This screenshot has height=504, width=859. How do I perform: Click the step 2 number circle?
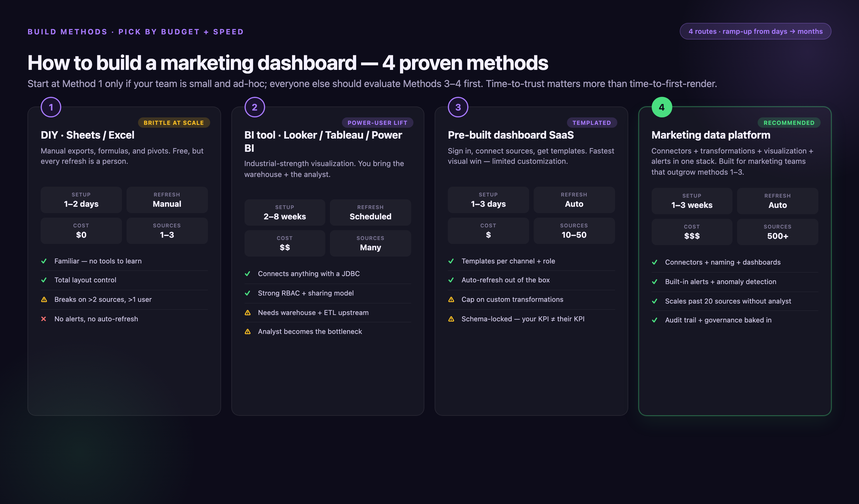tap(255, 107)
